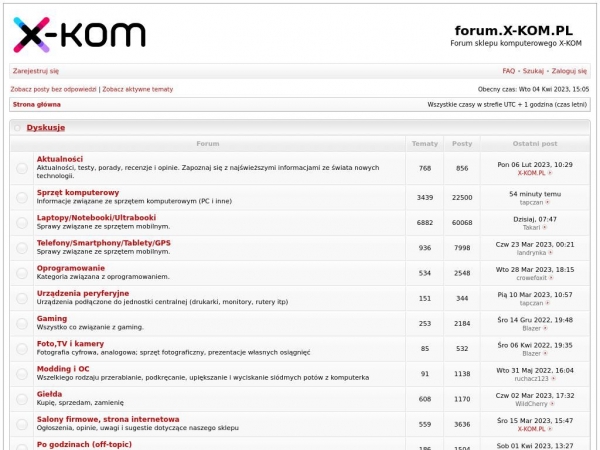This screenshot has height=450, width=600.
Task: Open latest post icon in Gaming row
Action: point(545,328)
